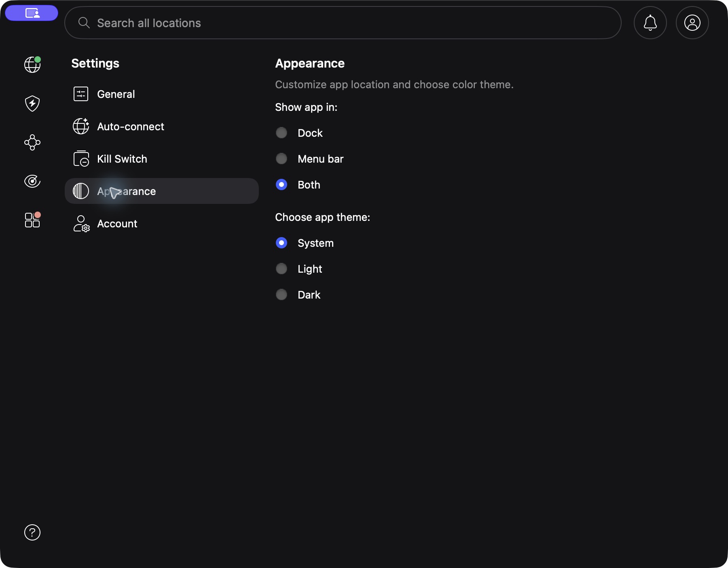The height and width of the screenshot is (568, 728).
Task: Open the VPN globe sidebar icon
Action: click(32, 65)
